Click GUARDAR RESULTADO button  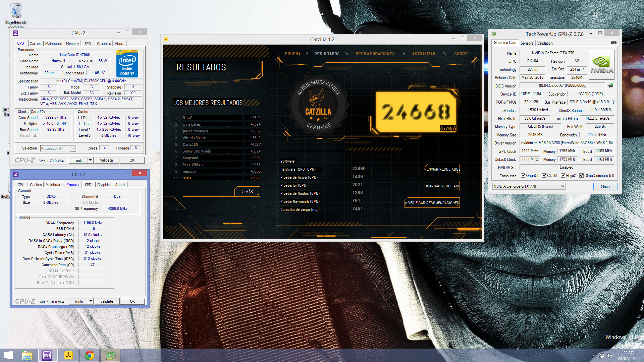(x=442, y=186)
